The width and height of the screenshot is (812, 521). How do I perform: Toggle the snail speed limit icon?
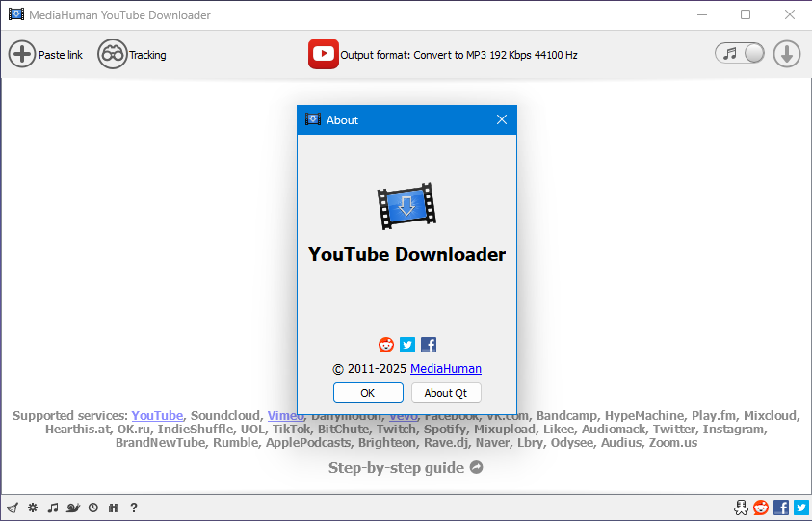point(73,508)
